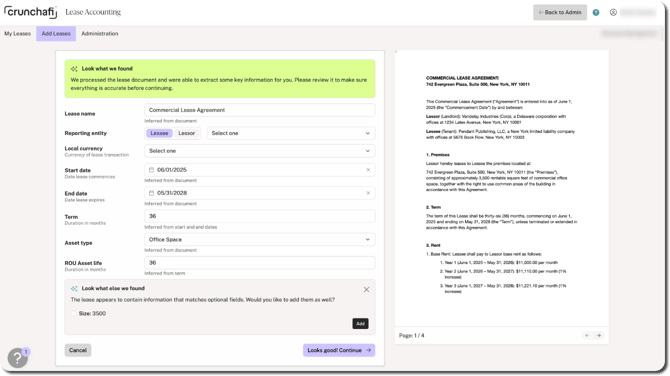Click sparkle icon beside 'Look what else we found'

coord(74,288)
